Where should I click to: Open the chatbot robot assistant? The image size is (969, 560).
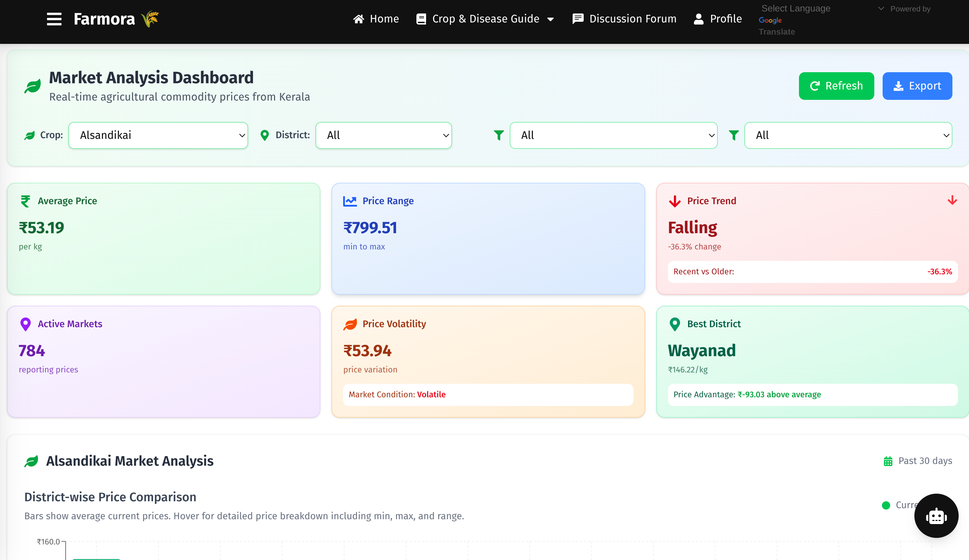pos(936,516)
